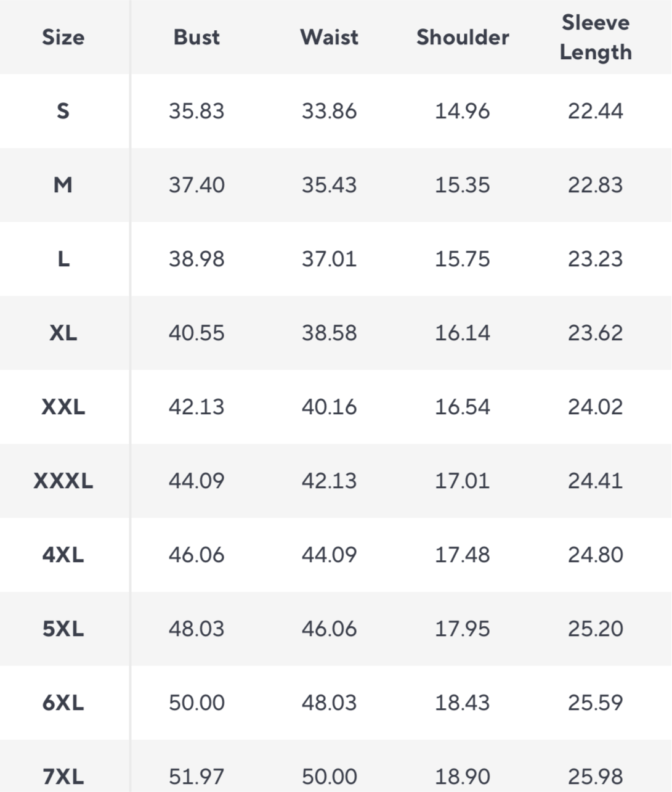This screenshot has width=672, height=792.
Task: Select the XXXL size row label
Action: click(x=63, y=481)
